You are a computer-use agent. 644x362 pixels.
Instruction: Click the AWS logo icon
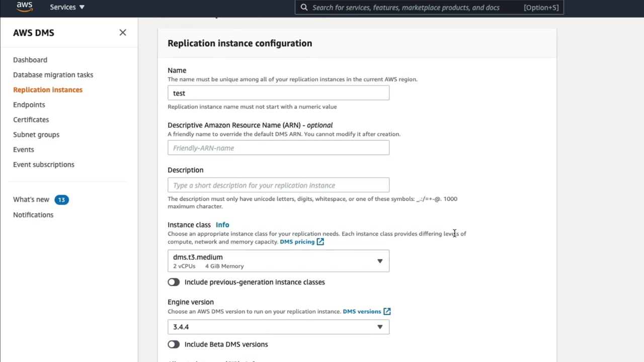point(24,7)
